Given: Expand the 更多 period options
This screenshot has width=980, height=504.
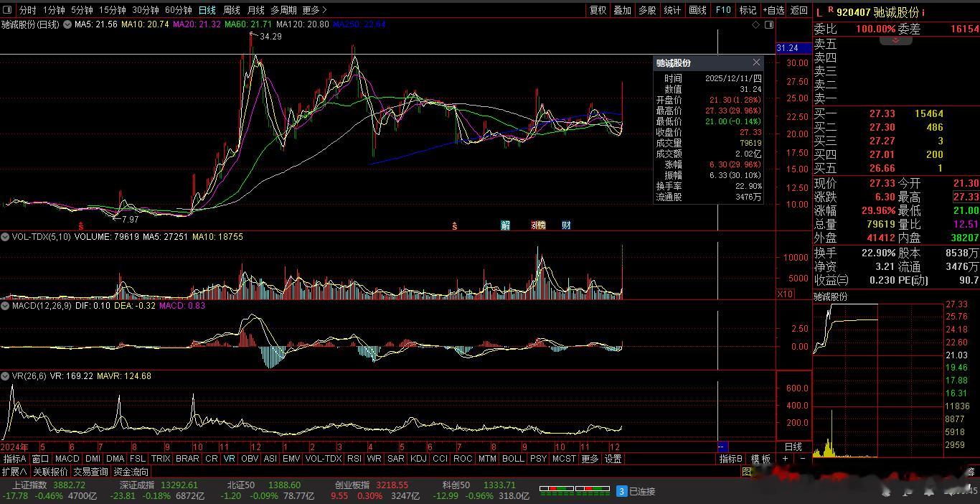Looking at the screenshot, I should 314,10.
